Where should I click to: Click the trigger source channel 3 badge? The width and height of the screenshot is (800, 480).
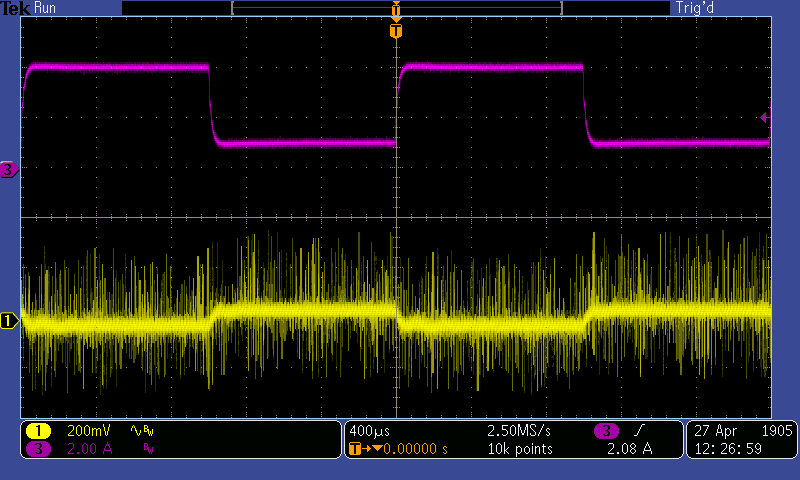click(606, 431)
